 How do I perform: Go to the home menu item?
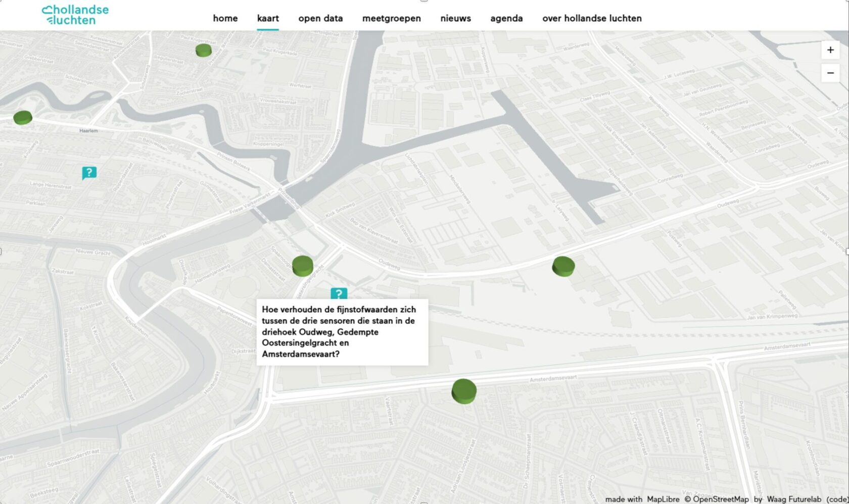pyautogui.click(x=225, y=18)
